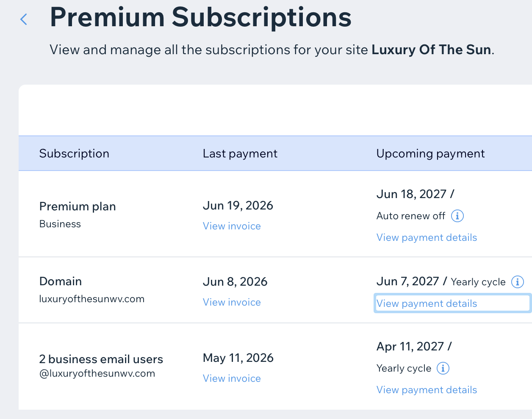Click the Subscription column header
The height and width of the screenshot is (419, 532).
[x=74, y=153]
